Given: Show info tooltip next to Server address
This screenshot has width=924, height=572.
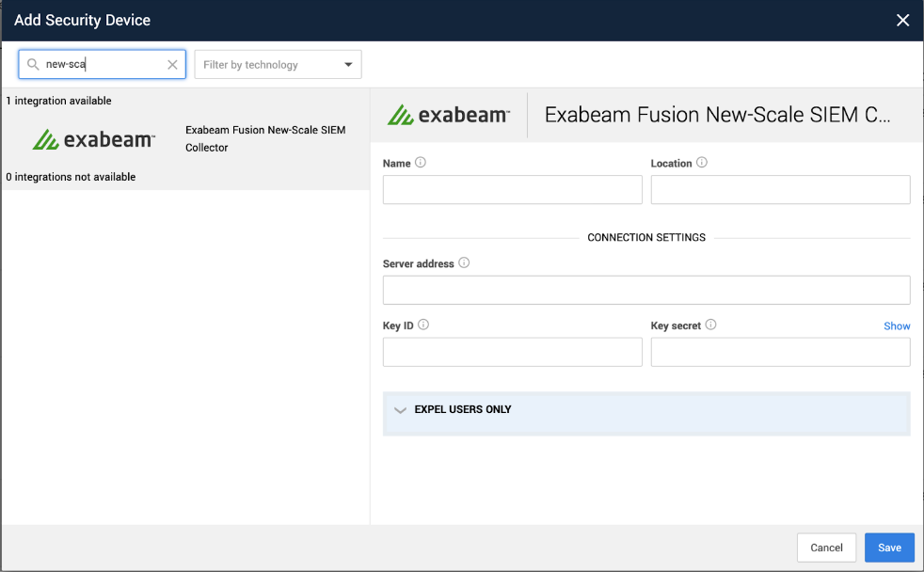Looking at the screenshot, I should [464, 262].
